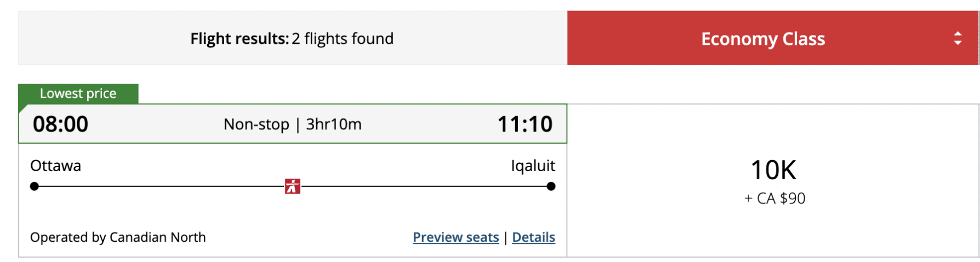The width and height of the screenshot is (980, 262).
Task: Open the Economy Class dropdown
Action: (x=762, y=39)
